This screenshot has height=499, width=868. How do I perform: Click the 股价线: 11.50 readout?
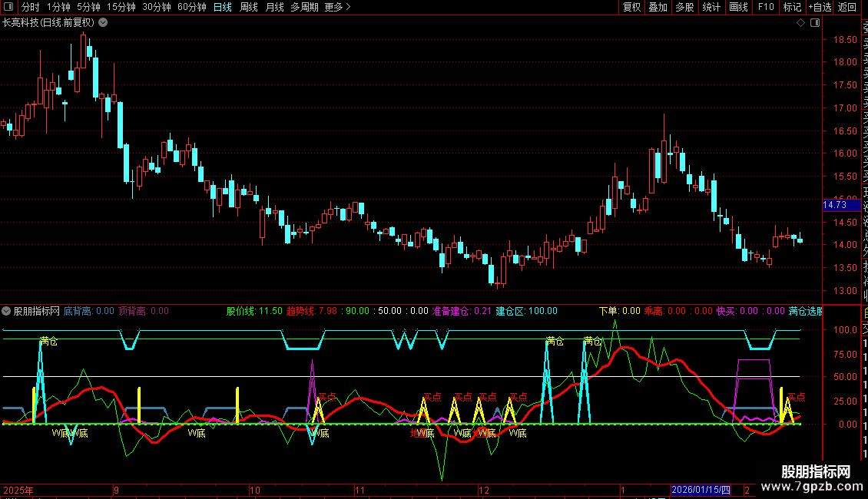(254, 311)
